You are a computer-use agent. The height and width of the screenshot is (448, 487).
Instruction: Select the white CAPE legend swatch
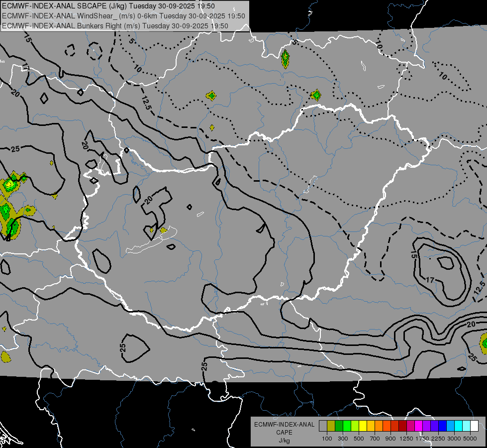pyautogui.click(x=474, y=426)
